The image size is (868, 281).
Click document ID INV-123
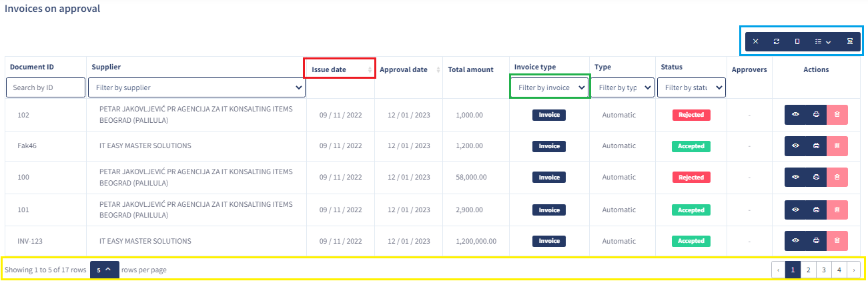[29, 241]
